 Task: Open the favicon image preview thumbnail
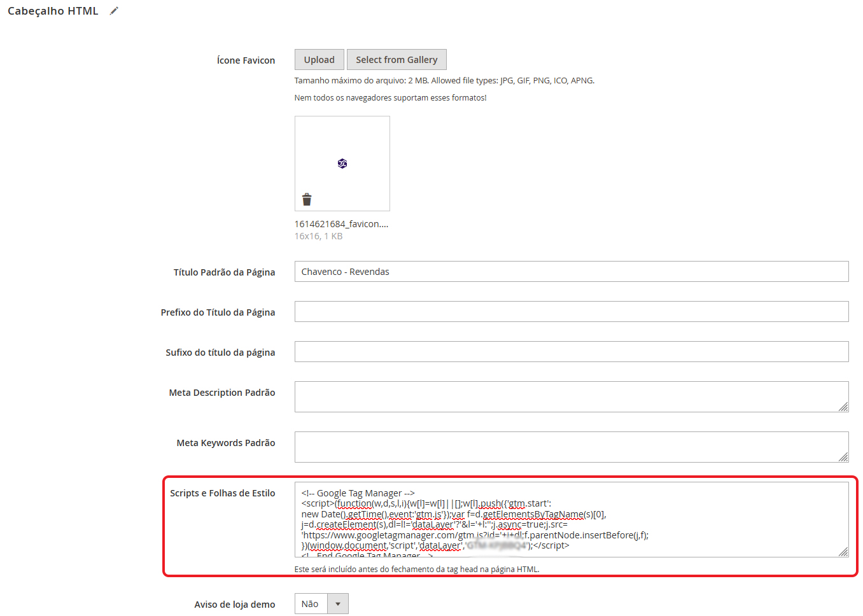point(342,164)
